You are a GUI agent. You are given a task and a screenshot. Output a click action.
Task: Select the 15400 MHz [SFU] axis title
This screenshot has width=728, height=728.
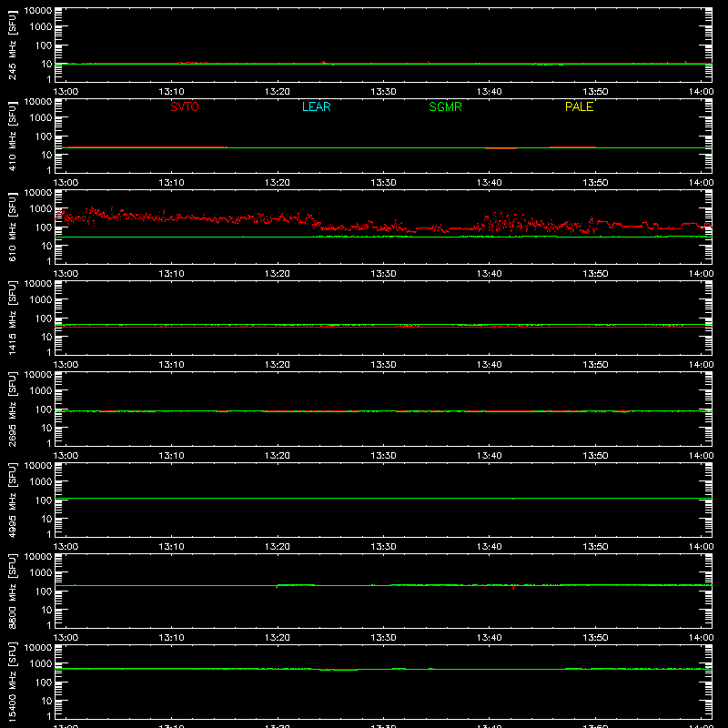(x=12, y=682)
